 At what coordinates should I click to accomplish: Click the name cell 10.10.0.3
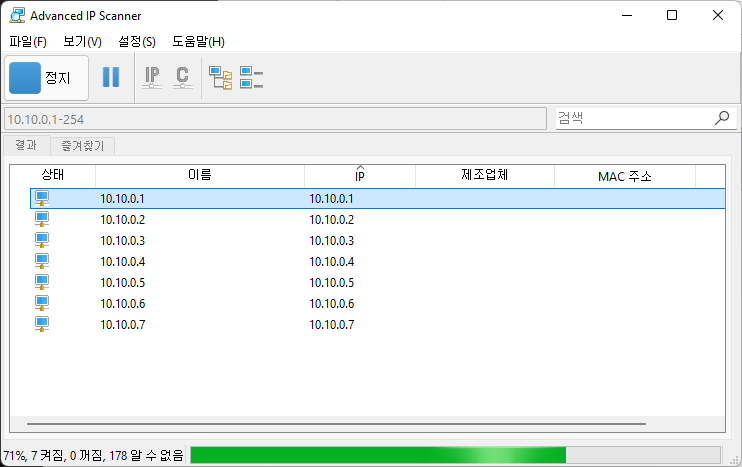[x=123, y=241]
